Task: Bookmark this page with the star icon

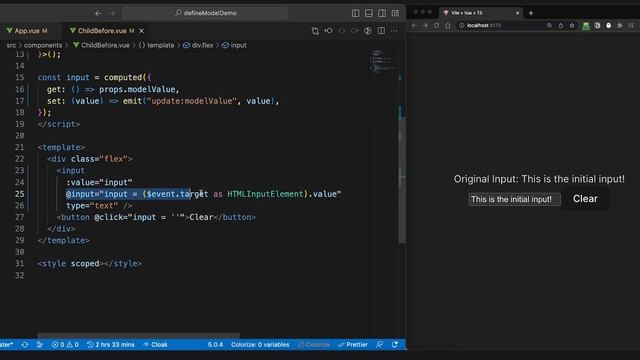Action: click(x=572, y=25)
